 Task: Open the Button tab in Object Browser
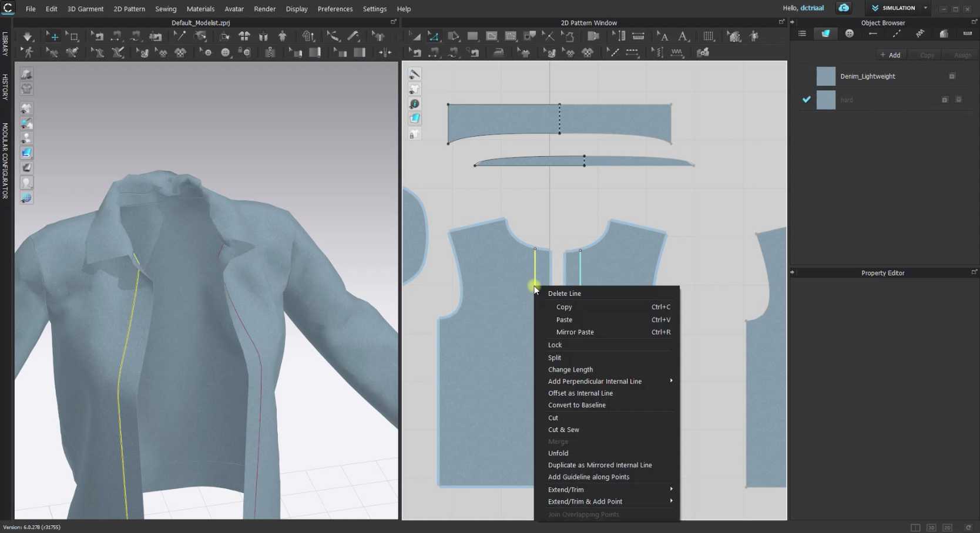(849, 33)
